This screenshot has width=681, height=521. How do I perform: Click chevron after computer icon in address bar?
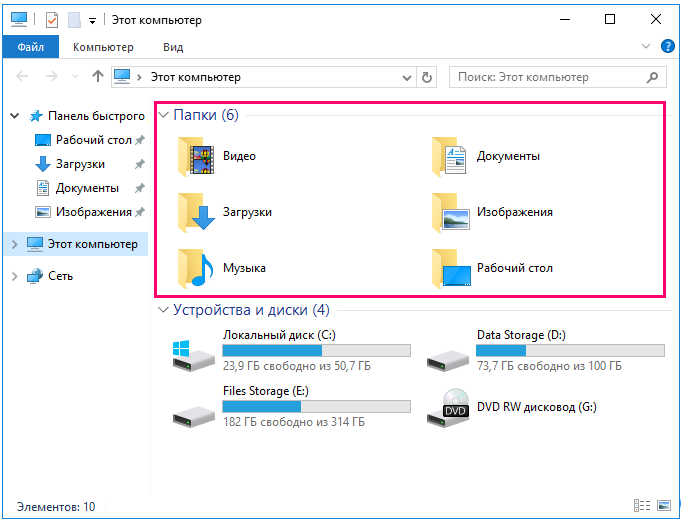(x=139, y=77)
